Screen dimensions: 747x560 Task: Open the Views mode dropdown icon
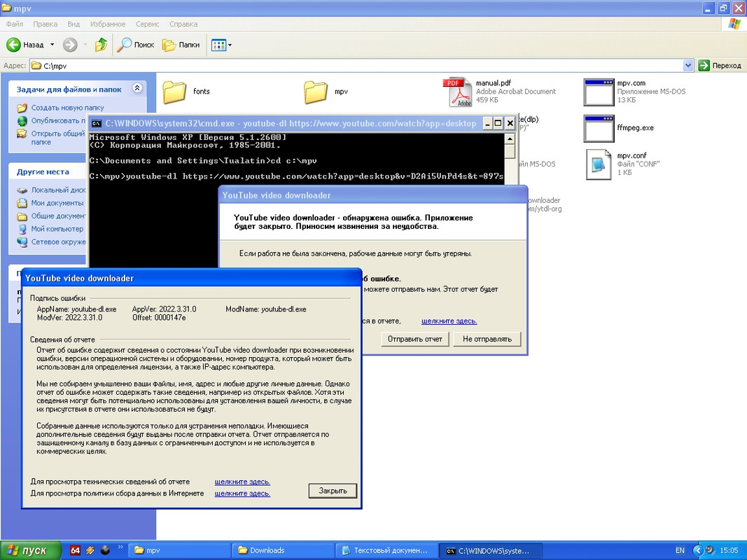[221, 45]
